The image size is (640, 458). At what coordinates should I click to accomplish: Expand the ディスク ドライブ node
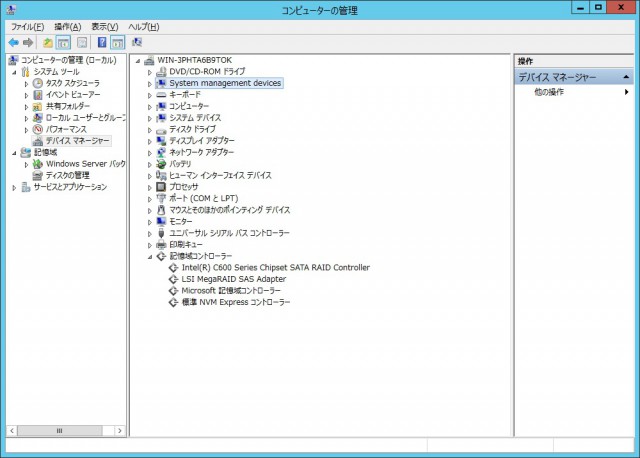[150, 130]
